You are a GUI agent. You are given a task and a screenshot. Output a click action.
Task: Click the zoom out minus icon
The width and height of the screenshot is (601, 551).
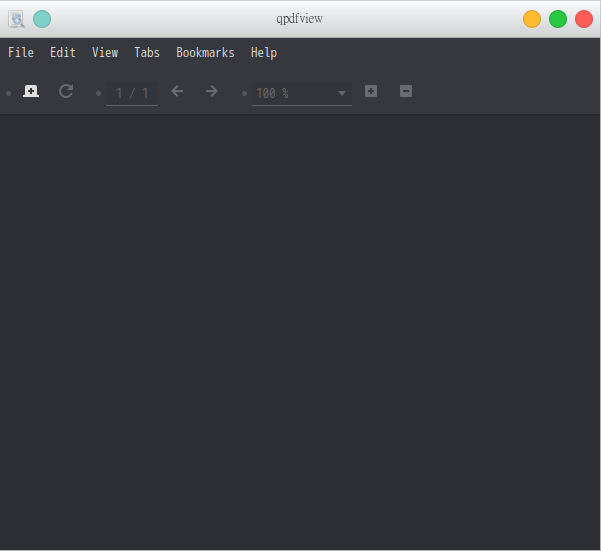(406, 91)
